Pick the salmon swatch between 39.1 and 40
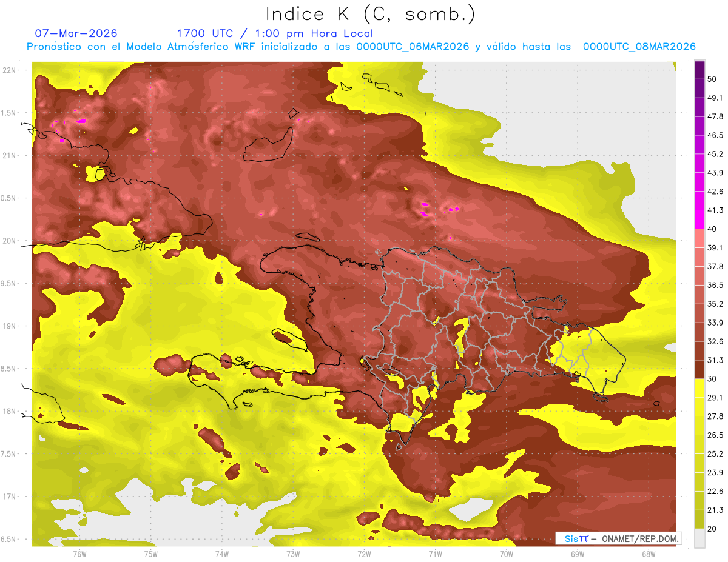The image size is (728, 562). (699, 238)
